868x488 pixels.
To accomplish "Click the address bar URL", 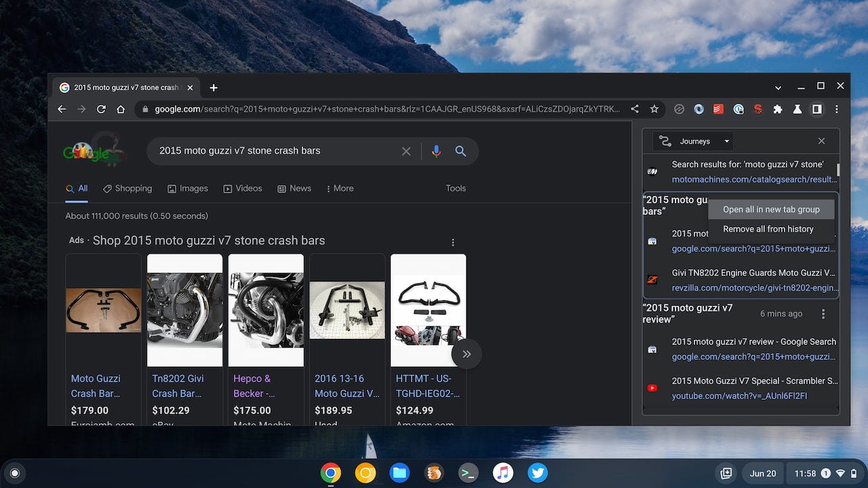I will pyautogui.click(x=387, y=109).
